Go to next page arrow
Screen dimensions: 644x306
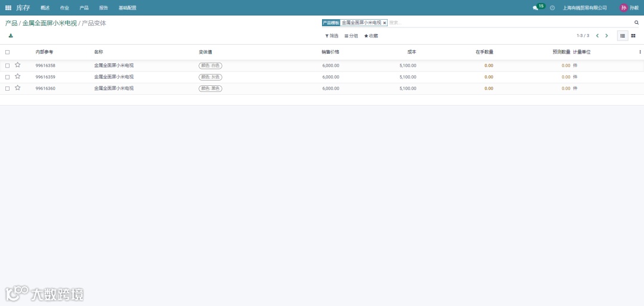(606, 36)
